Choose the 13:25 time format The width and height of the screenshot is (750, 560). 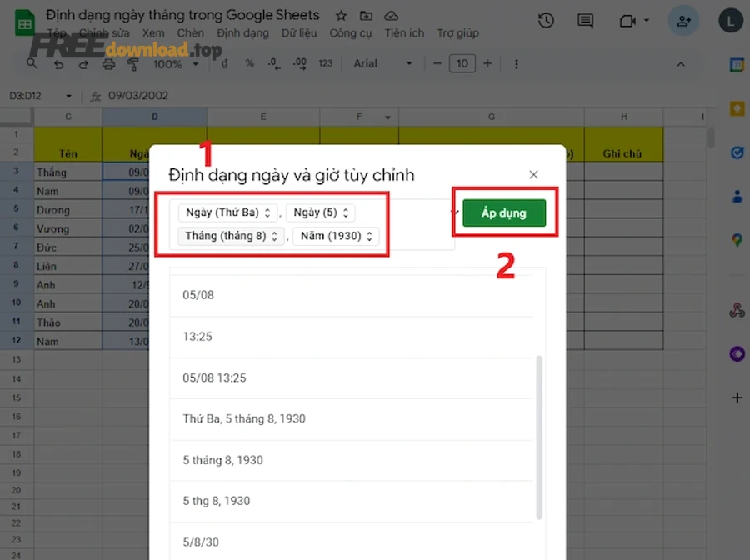[352, 337]
